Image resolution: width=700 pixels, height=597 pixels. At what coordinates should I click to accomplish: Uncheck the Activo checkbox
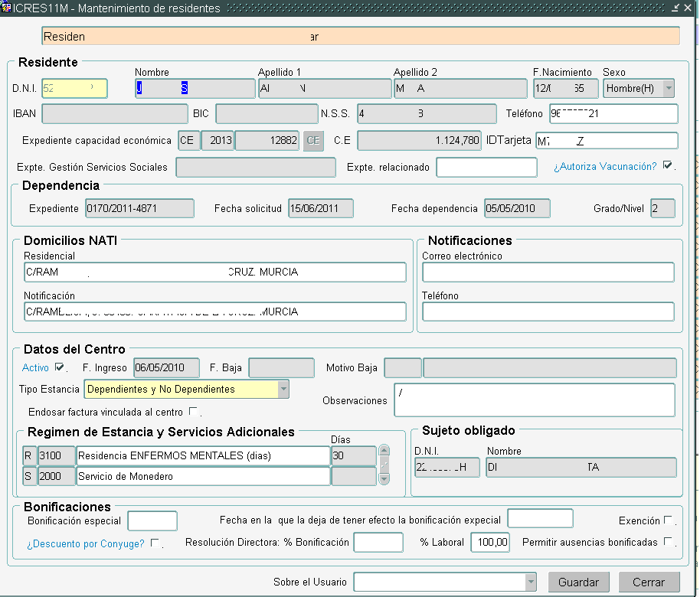pos(60,367)
